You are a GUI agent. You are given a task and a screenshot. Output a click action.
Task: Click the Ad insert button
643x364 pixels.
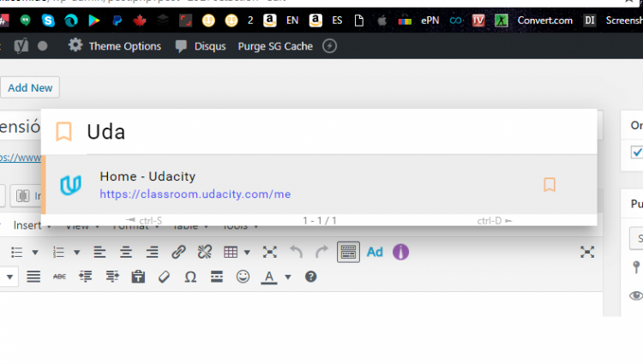375,252
